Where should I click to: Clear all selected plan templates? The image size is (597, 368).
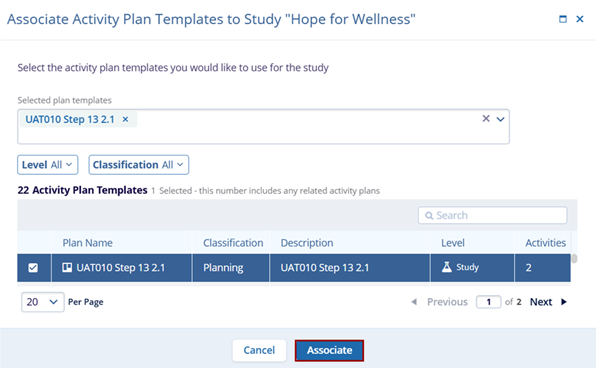pos(486,119)
